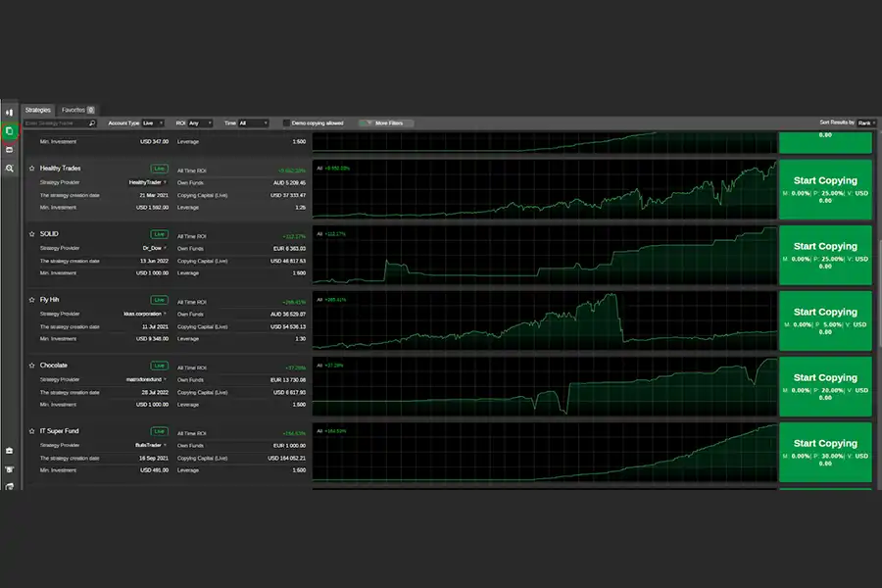Click the HealthyTrader provider name
Viewport: 882px width, 588px height.
tap(145, 182)
